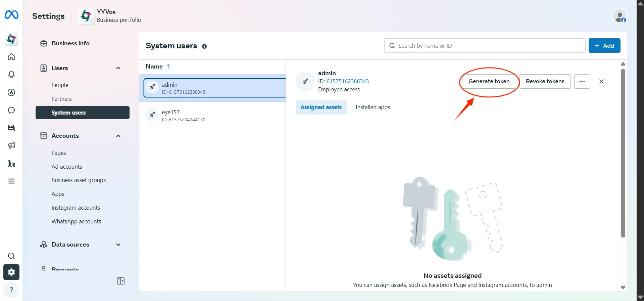Click System users info icon
Screen dimensions: 644x301
pyautogui.click(x=204, y=46)
